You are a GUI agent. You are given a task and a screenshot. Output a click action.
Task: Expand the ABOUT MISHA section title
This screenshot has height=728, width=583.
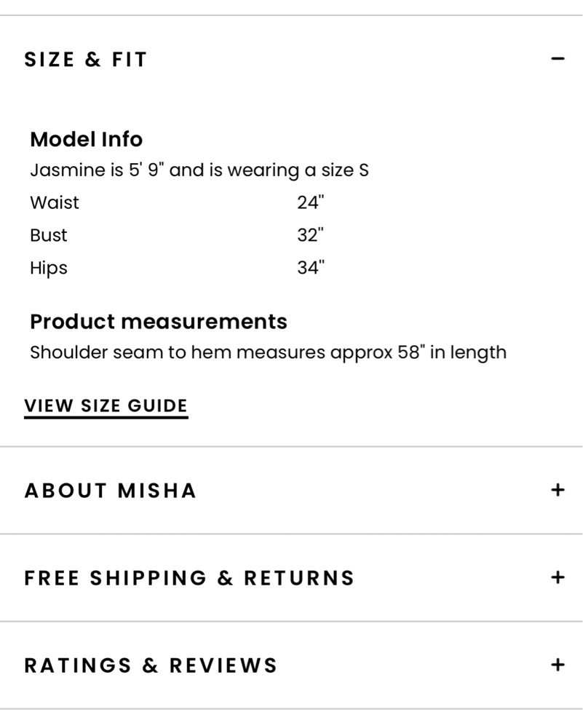111,491
